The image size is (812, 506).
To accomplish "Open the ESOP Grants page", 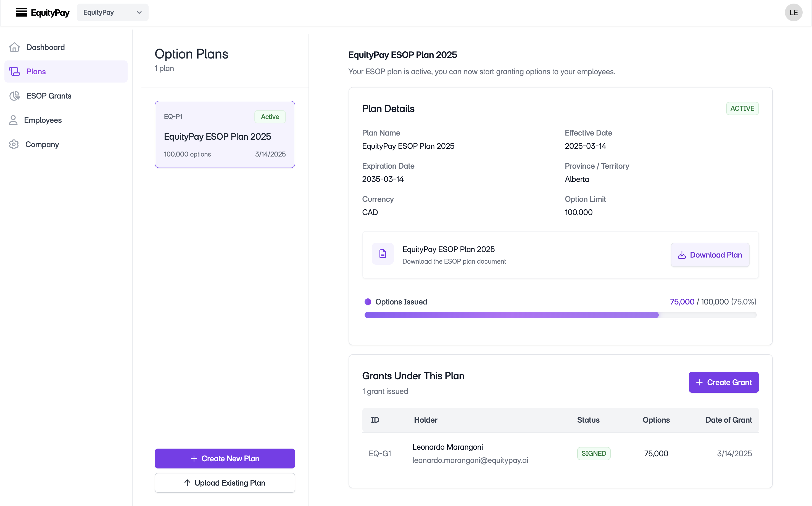I will pos(49,96).
